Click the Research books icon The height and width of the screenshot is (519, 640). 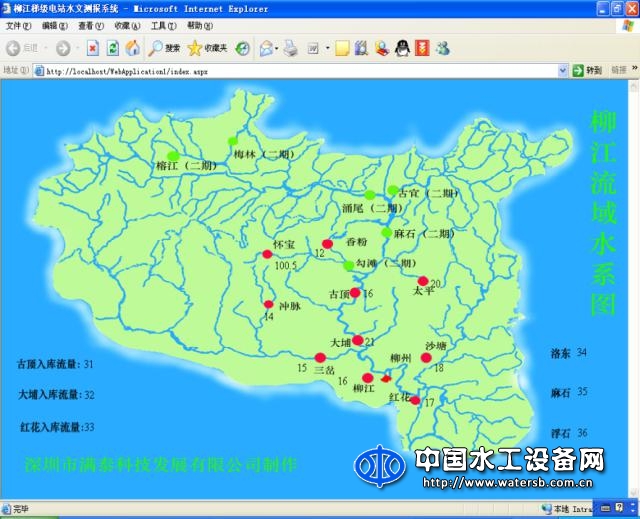pos(361,48)
